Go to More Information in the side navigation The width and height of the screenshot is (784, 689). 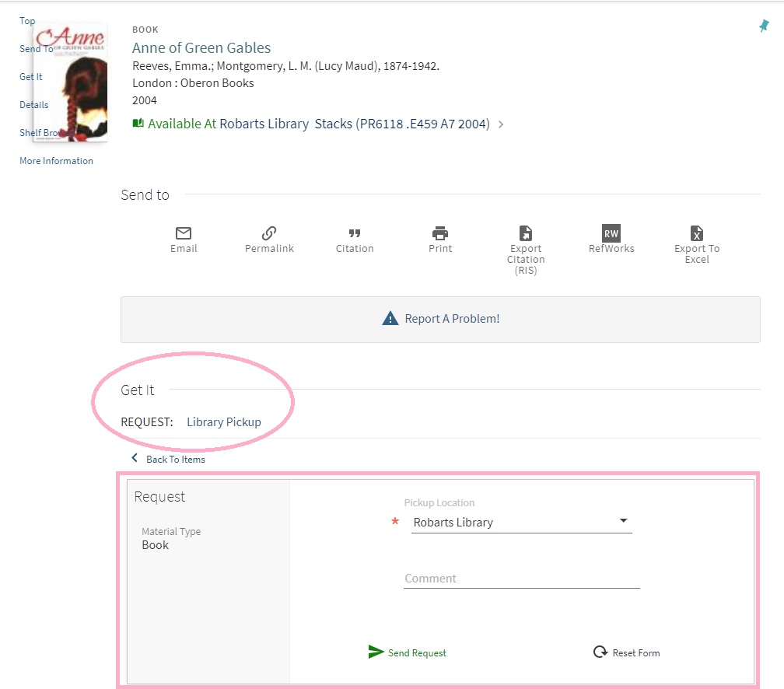[56, 160]
